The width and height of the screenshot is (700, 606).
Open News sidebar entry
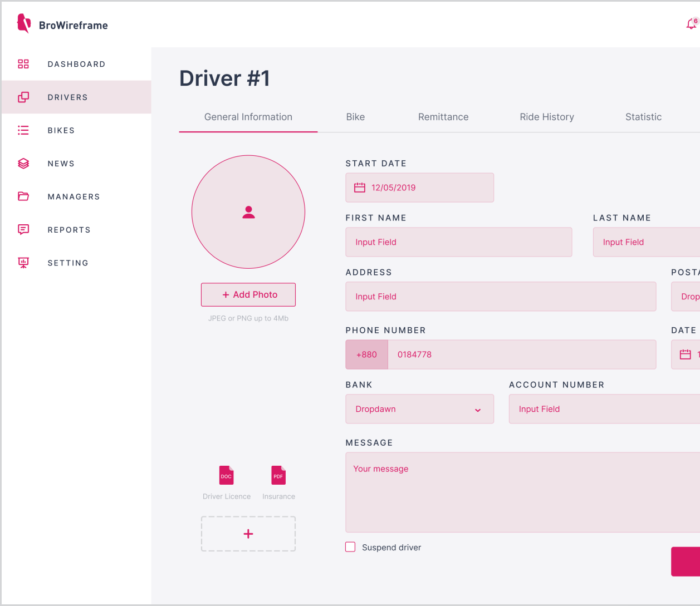tap(76, 164)
